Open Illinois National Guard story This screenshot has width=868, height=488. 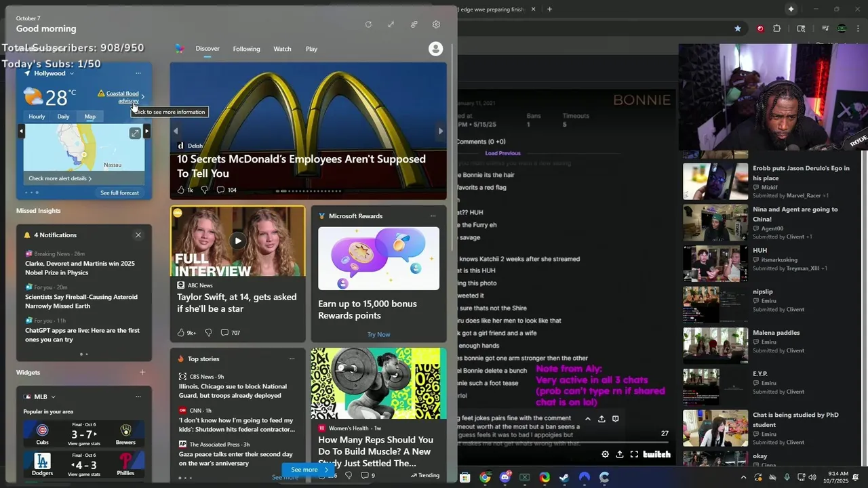[x=233, y=390]
